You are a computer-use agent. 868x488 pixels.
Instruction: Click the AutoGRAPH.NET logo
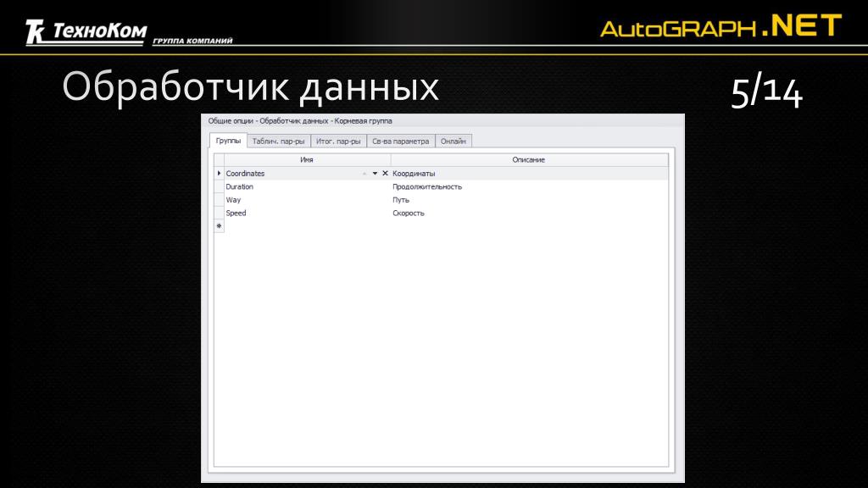coord(721,26)
